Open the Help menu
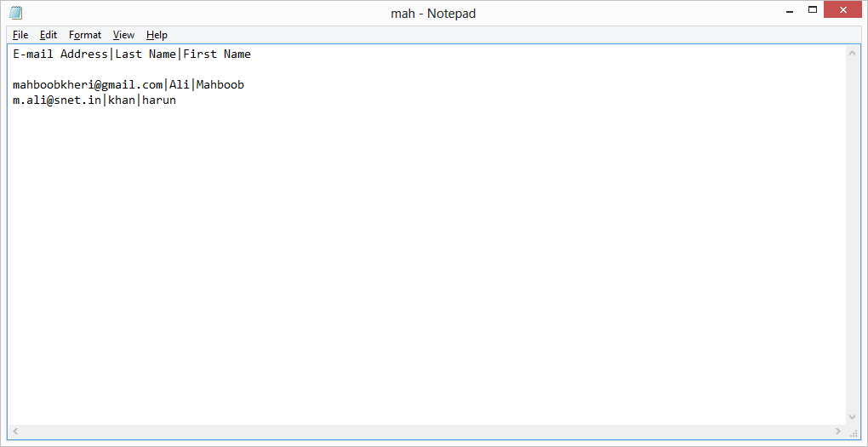 tap(157, 35)
